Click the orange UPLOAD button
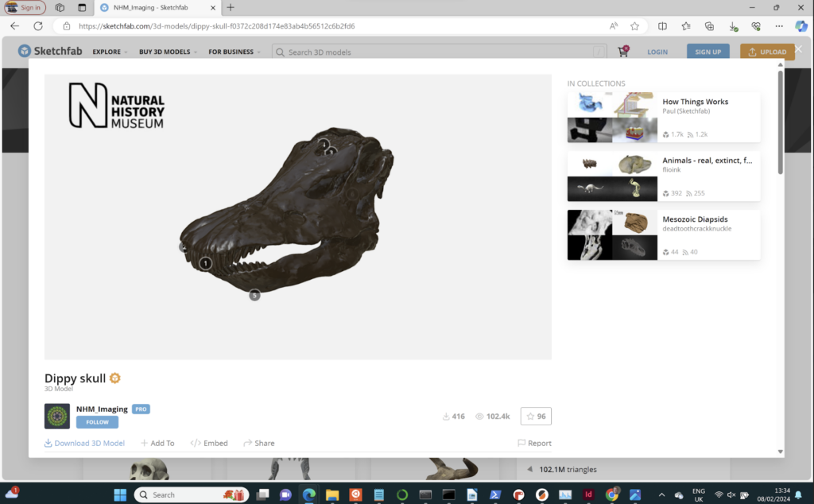This screenshot has width=814, height=504. click(x=766, y=51)
